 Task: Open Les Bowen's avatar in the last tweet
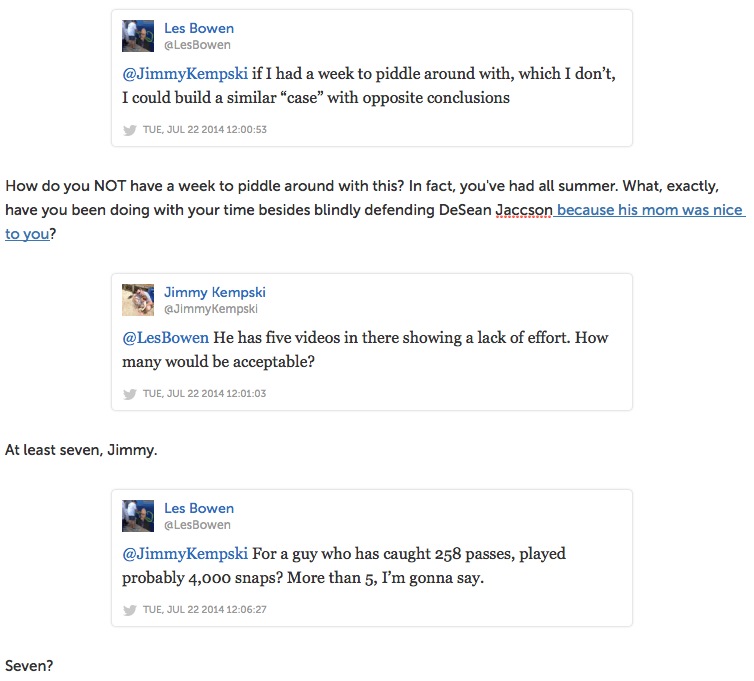pyautogui.click(x=138, y=516)
